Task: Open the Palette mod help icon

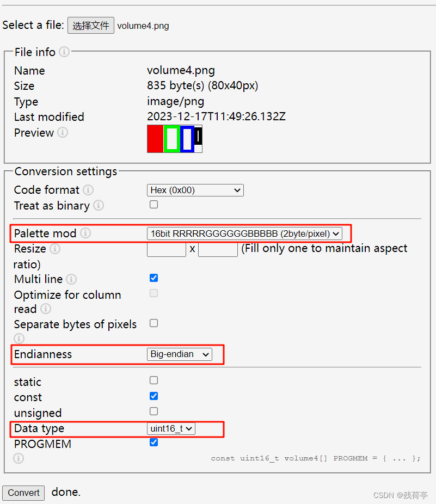Action: pos(86,234)
